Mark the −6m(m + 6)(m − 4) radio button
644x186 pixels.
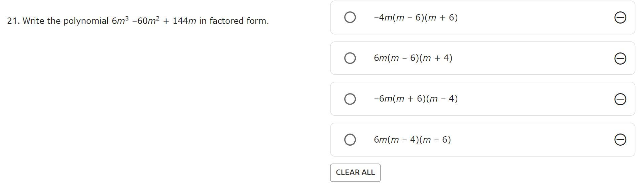click(350, 99)
